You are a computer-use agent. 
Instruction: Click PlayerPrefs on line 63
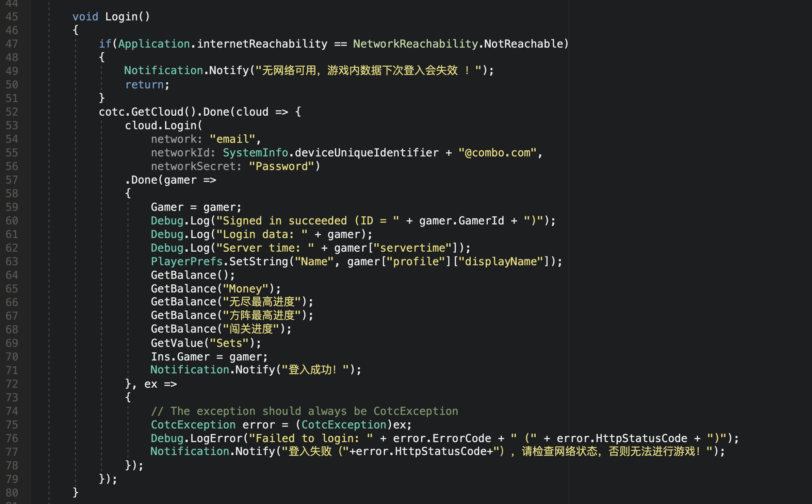point(187,262)
